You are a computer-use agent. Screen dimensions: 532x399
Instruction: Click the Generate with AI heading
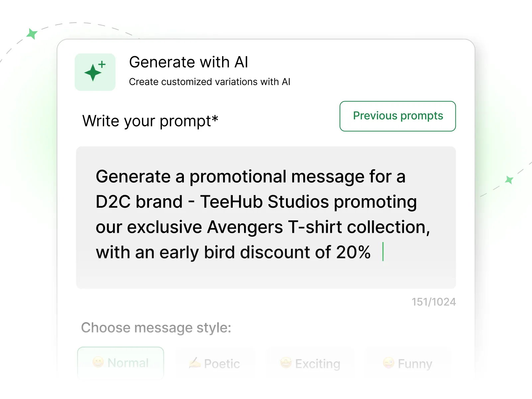click(189, 62)
